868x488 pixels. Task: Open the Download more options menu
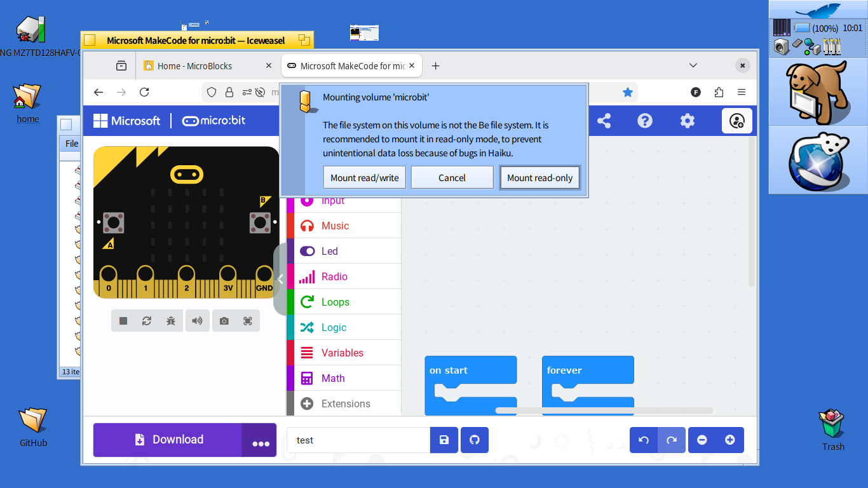click(x=260, y=440)
